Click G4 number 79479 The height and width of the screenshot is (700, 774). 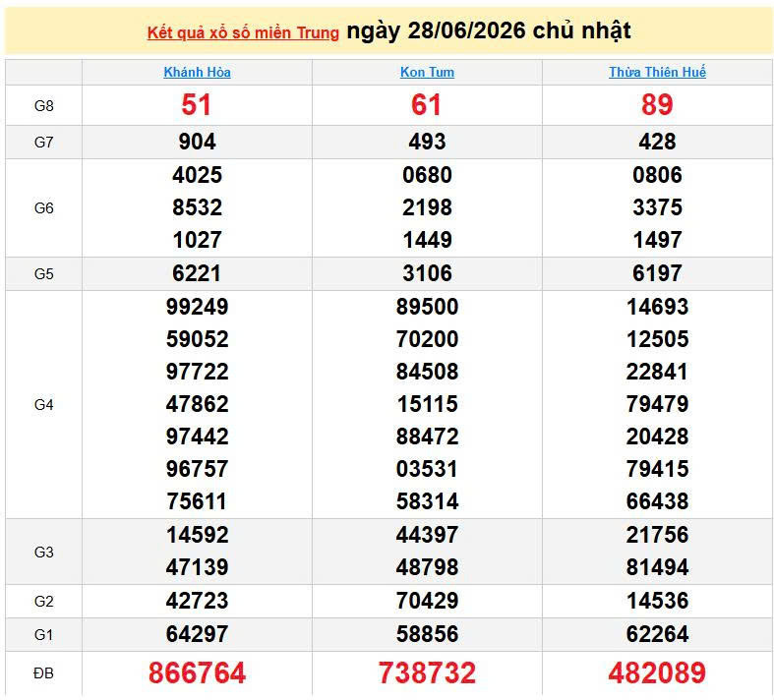(657, 404)
